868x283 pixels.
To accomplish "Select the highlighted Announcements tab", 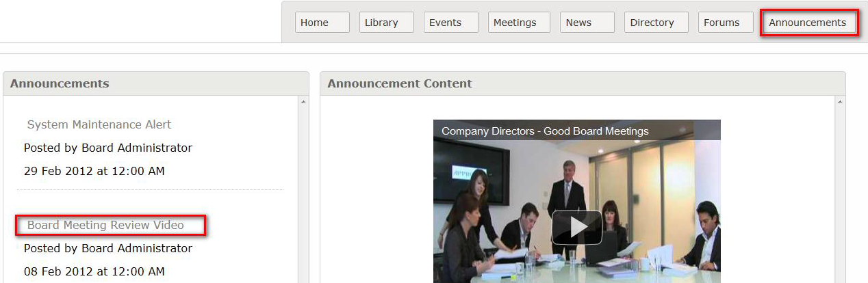I will [x=809, y=23].
